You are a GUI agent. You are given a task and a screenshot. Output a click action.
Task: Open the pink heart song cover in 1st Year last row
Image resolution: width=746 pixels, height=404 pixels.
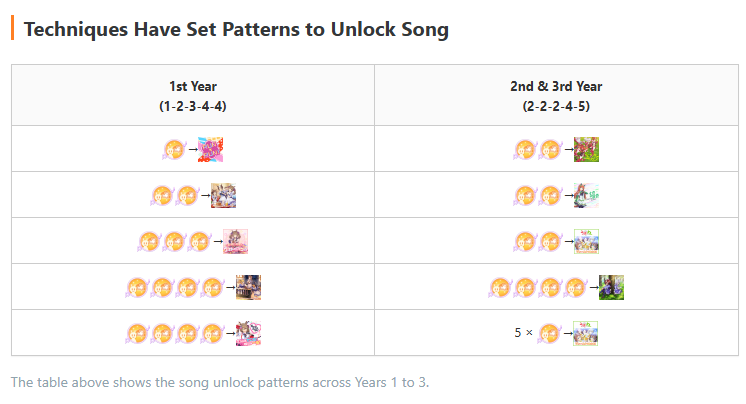(x=248, y=333)
